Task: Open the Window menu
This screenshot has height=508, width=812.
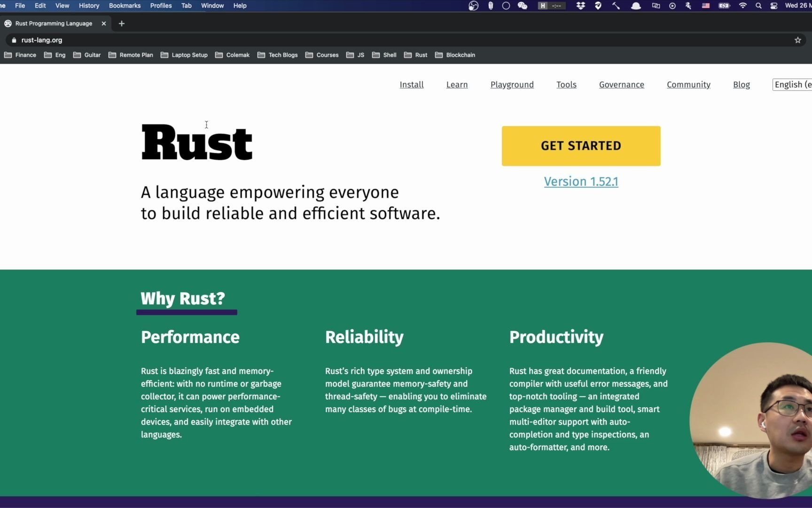Action: [212, 6]
